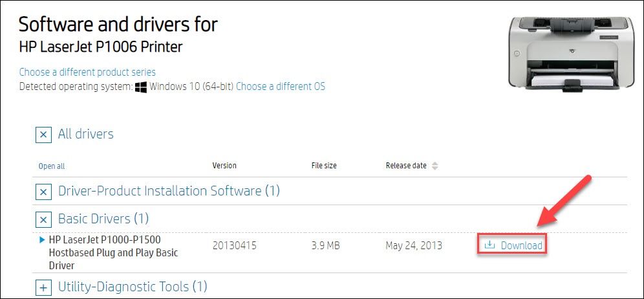
Task: Click the Version column header
Action: coord(224,166)
